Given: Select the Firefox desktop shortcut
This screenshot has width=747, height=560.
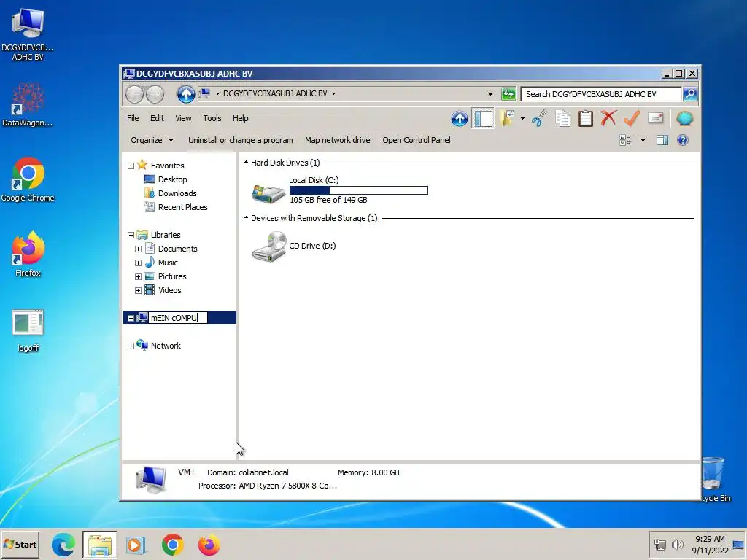Looking at the screenshot, I should click(28, 254).
